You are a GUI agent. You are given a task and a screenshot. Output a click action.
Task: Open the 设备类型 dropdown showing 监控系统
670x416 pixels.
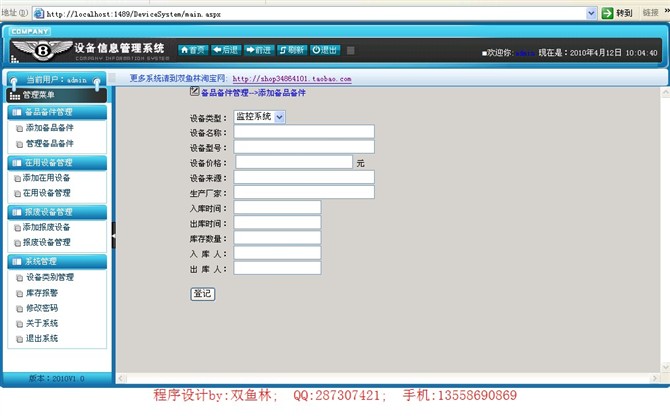pos(259,117)
